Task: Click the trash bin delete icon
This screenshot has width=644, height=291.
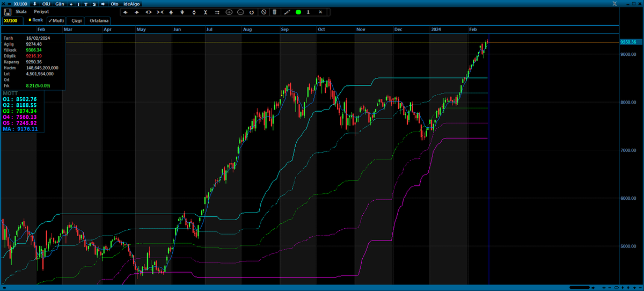Action: (275, 12)
